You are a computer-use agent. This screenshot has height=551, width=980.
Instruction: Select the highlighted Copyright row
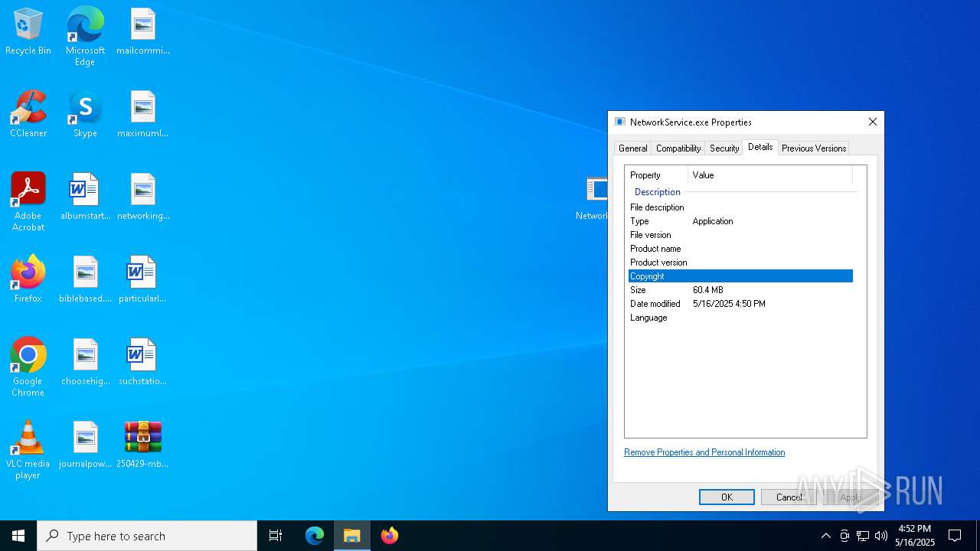point(740,276)
